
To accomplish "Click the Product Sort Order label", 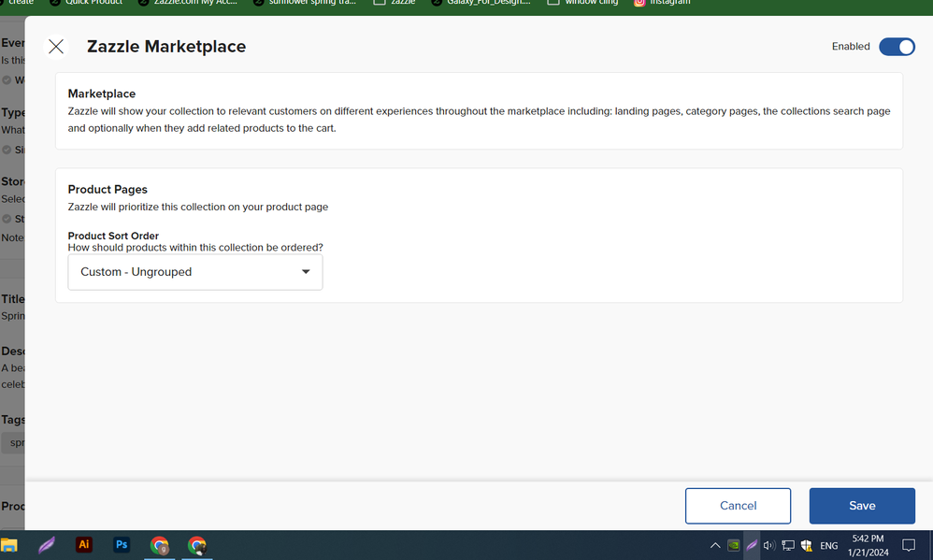I will pyautogui.click(x=113, y=236).
